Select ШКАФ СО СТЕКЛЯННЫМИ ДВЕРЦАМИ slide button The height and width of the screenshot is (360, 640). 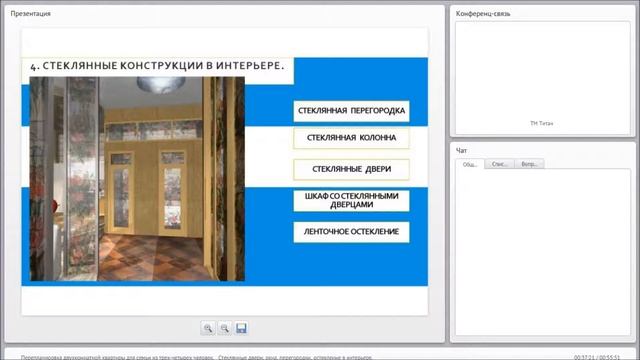tap(351, 200)
